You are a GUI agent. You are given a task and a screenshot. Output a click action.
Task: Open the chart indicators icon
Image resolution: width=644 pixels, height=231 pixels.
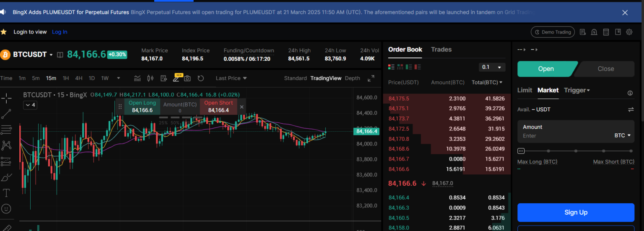[137, 78]
